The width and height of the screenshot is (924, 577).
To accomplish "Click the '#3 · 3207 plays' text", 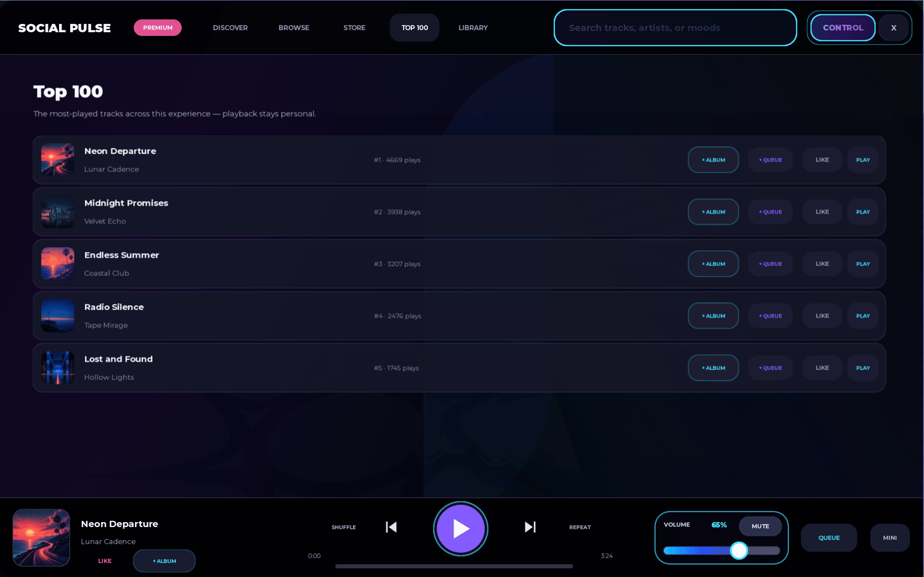I will click(397, 264).
